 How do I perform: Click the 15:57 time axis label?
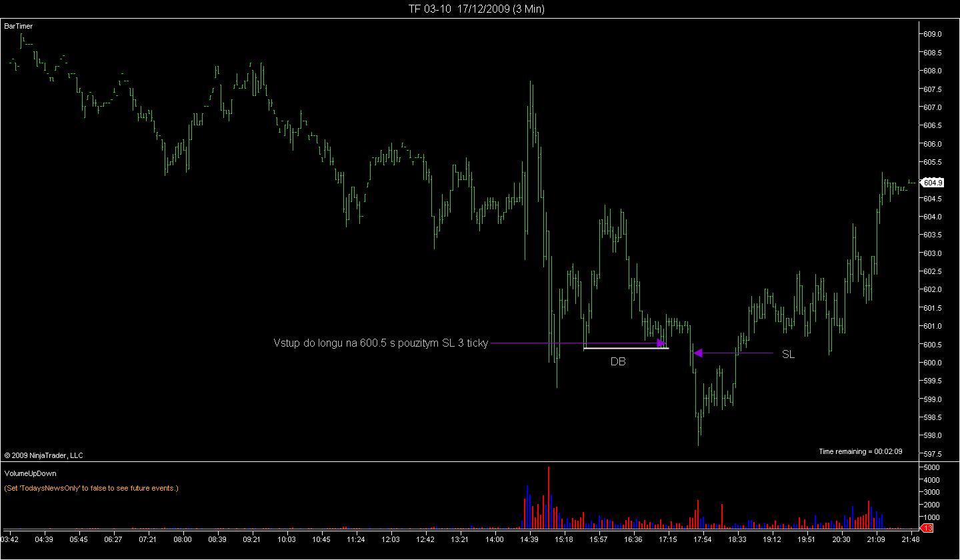coord(599,539)
